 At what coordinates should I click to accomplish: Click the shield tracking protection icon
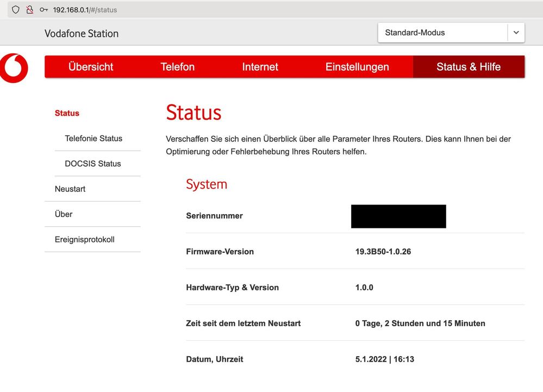point(16,10)
